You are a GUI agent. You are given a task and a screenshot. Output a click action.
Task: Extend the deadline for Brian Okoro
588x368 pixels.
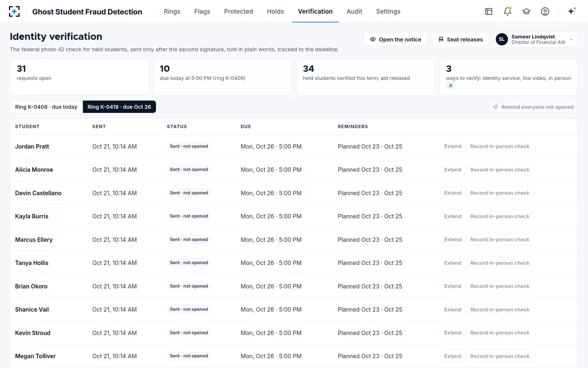coord(453,286)
